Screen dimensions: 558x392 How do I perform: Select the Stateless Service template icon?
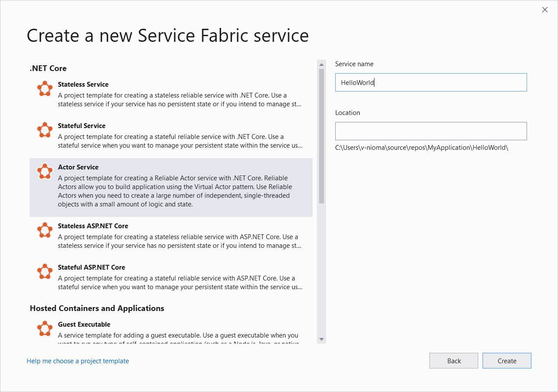point(44,88)
